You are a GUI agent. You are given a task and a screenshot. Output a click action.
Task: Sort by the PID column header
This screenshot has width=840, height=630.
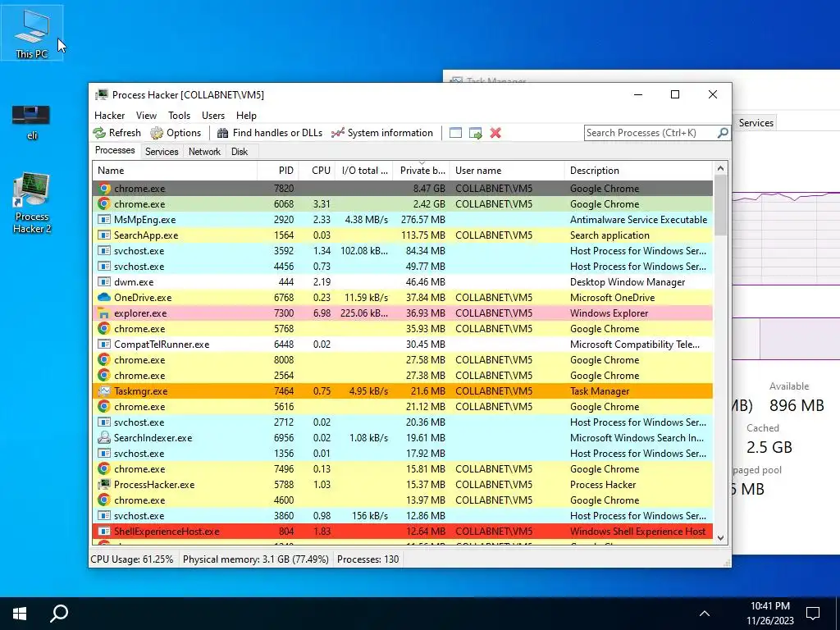pyautogui.click(x=278, y=171)
